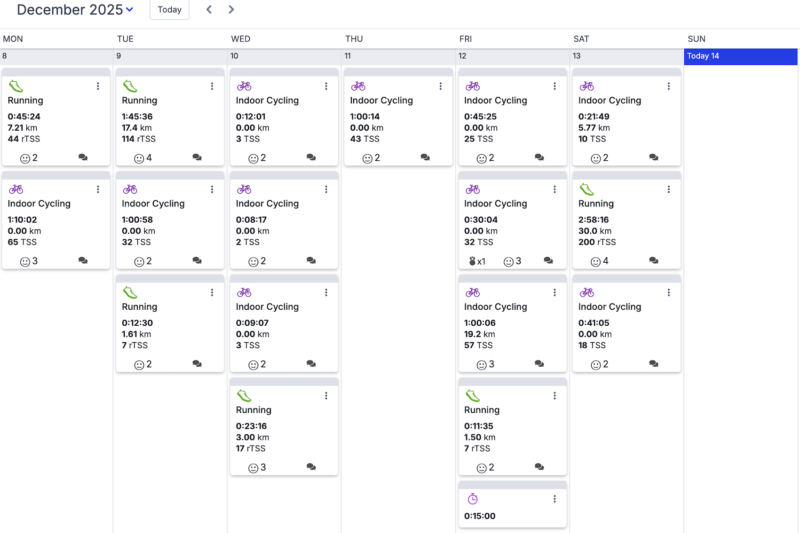Click the medal icon on Friday's 0:30:04 ride
This screenshot has width=800, height=533.
click(x=473, y=262)
